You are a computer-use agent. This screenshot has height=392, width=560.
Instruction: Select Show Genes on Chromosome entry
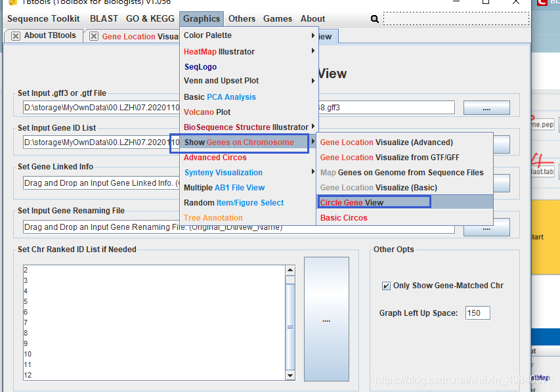(249, 142)
